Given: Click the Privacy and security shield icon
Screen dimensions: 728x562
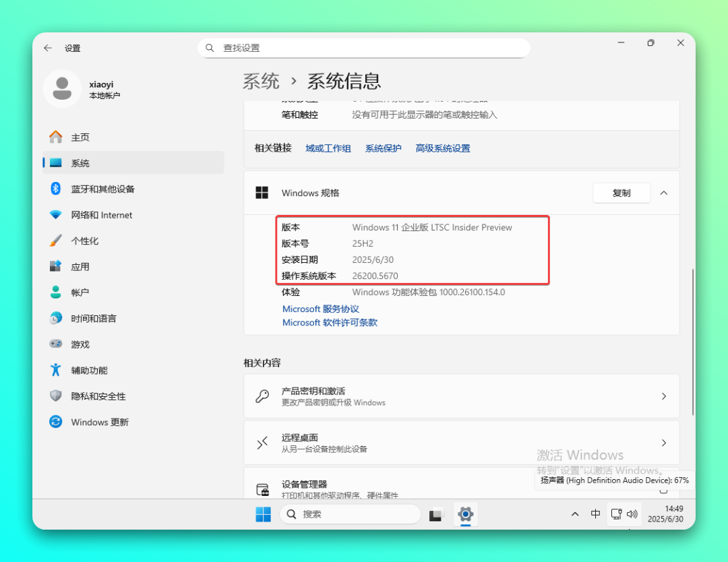Looking at the screenshot, I should (56, 396).
